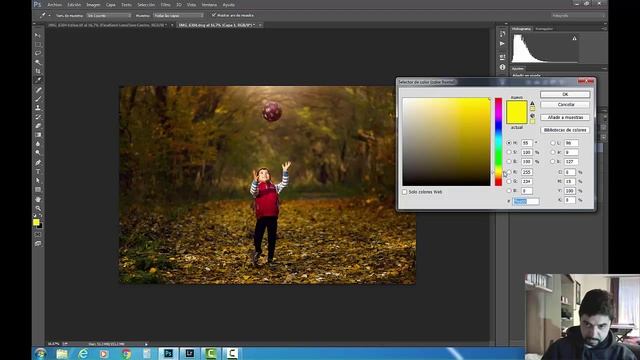
Task: Toggle Mostrar anillo de muestra checkbox
Action: (x=213, y=15)
